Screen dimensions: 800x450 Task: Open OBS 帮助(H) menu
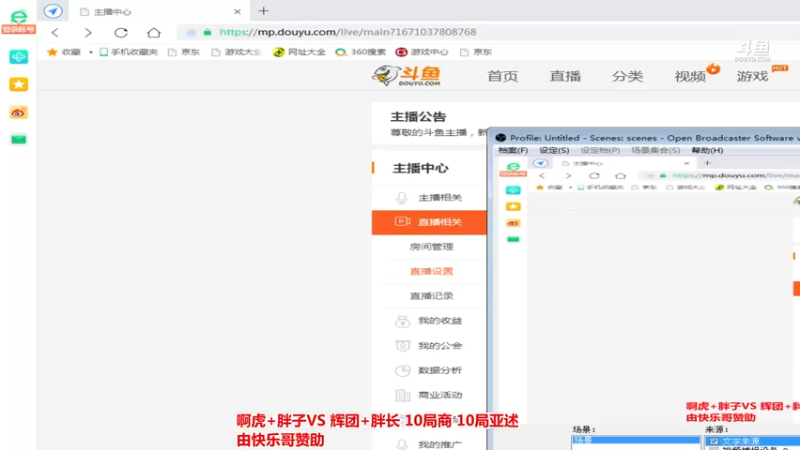click(707, 151)
